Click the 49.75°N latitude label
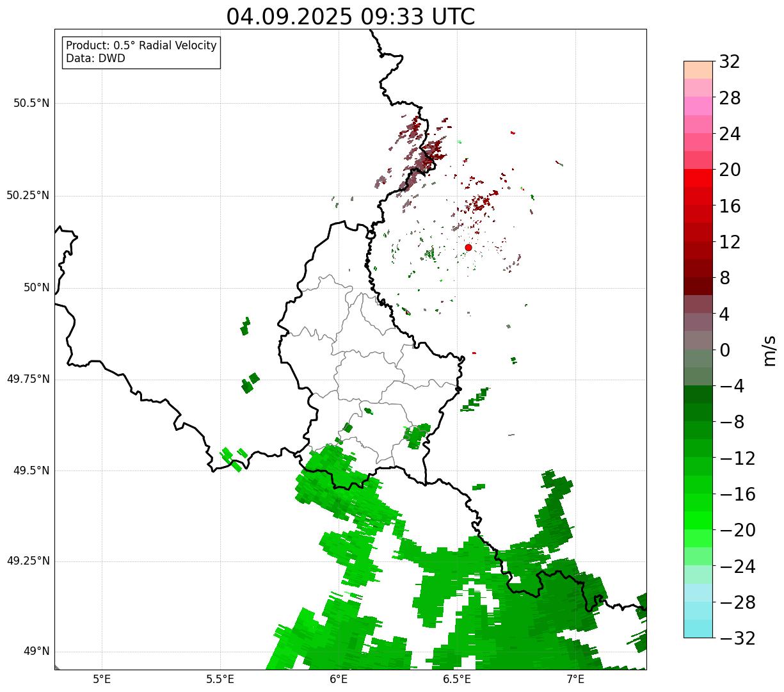The height and width of the screenshot is (692, 784). point(28,379)
